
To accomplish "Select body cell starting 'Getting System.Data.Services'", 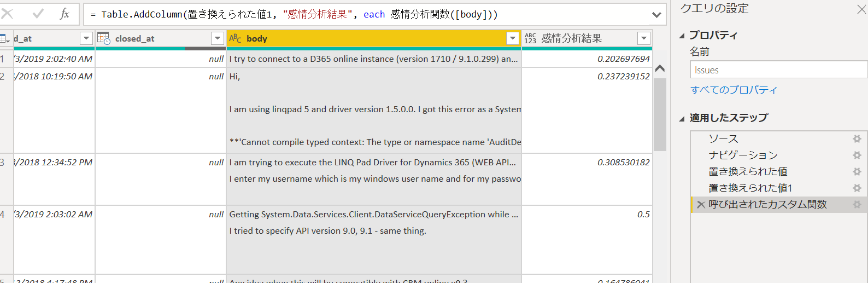I will point(374,240).
